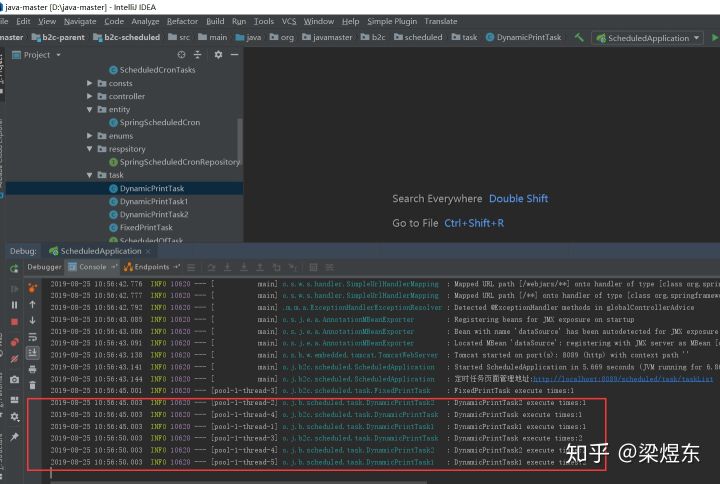
Task: Click Collapse All icon in Project panel
Action: tap(197, 55)
